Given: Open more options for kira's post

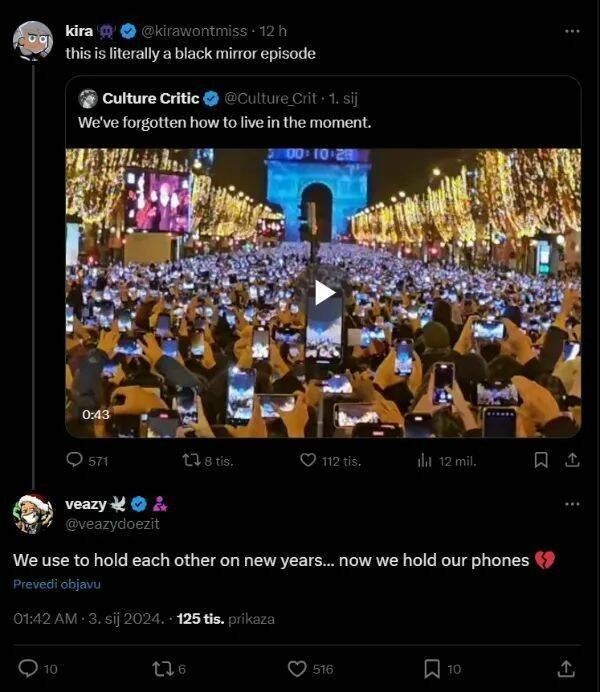Looking at the screenshot, I should 572,31.
